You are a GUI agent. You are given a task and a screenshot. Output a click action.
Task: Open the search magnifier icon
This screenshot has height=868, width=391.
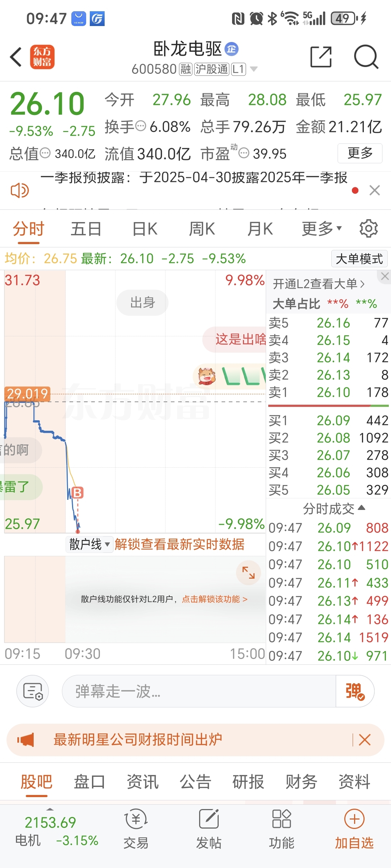[366, 57]
